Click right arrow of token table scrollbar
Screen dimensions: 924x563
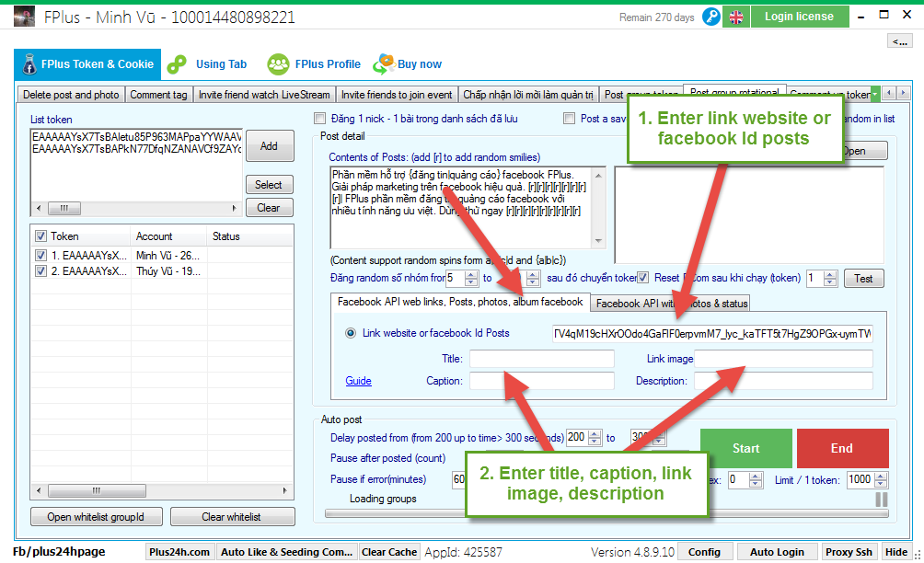(x=284, y=490)
